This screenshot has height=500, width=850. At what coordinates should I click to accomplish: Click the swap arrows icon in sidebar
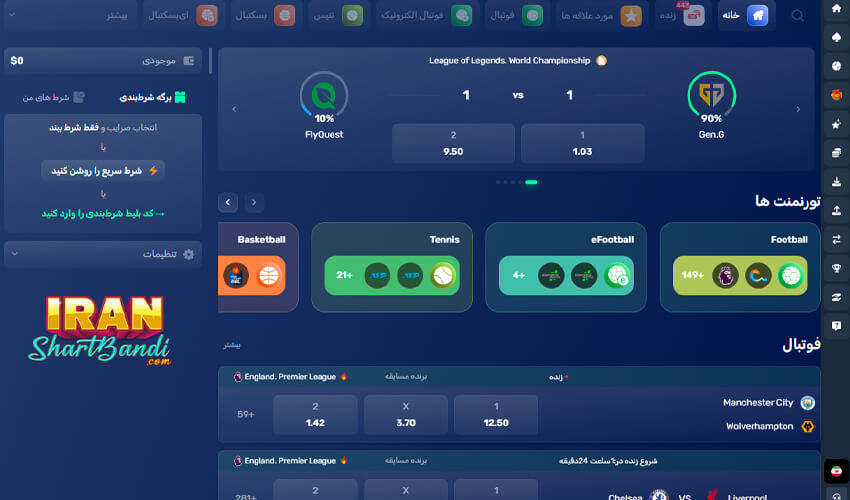coord(836,239)
